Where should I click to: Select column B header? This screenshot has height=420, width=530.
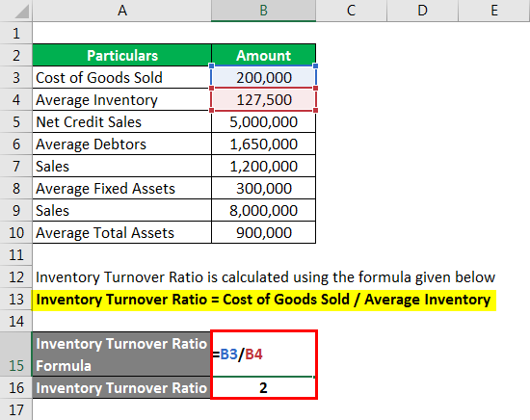[x=264, y=11]
